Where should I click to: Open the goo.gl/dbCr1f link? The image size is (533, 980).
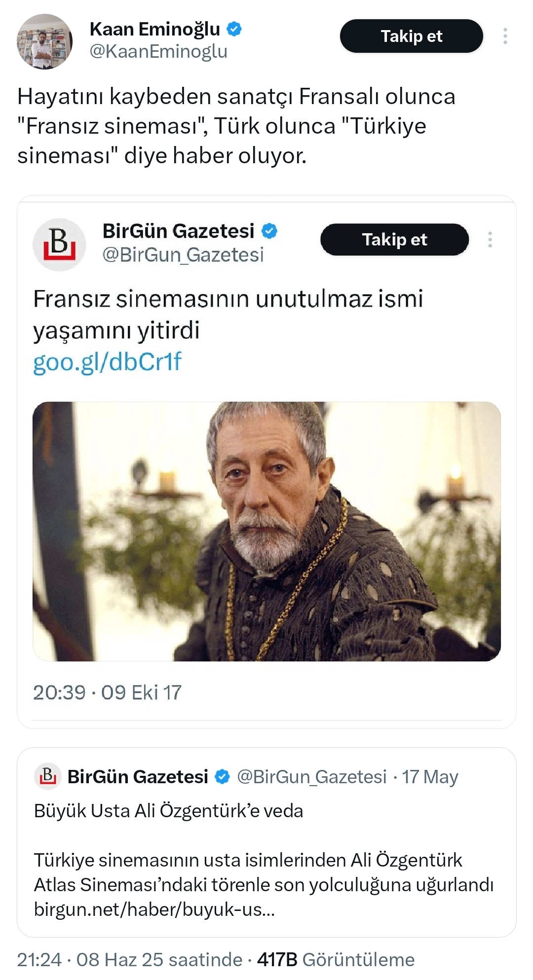(107, 362)
